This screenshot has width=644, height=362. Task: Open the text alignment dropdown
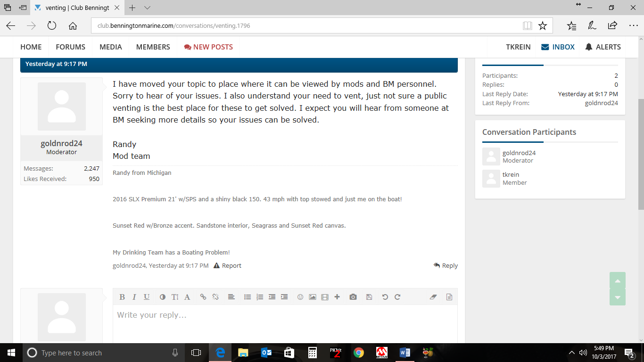point(231,297)
